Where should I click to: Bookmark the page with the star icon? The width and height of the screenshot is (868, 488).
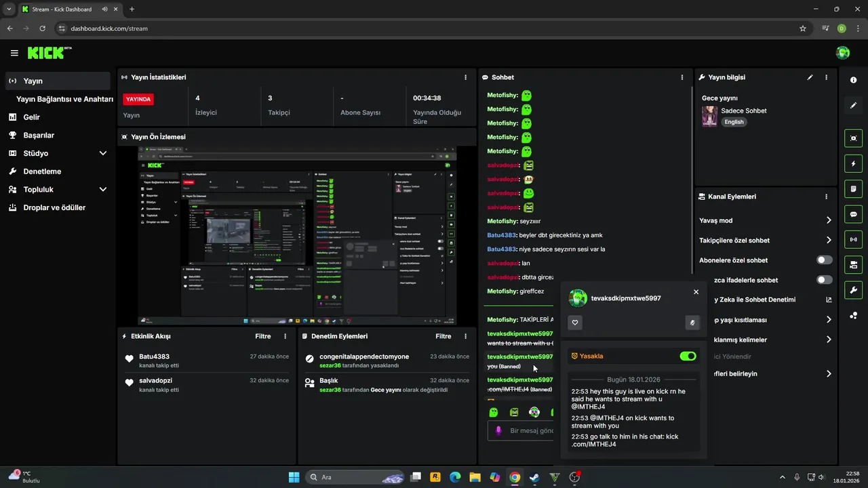pos(803,28)
